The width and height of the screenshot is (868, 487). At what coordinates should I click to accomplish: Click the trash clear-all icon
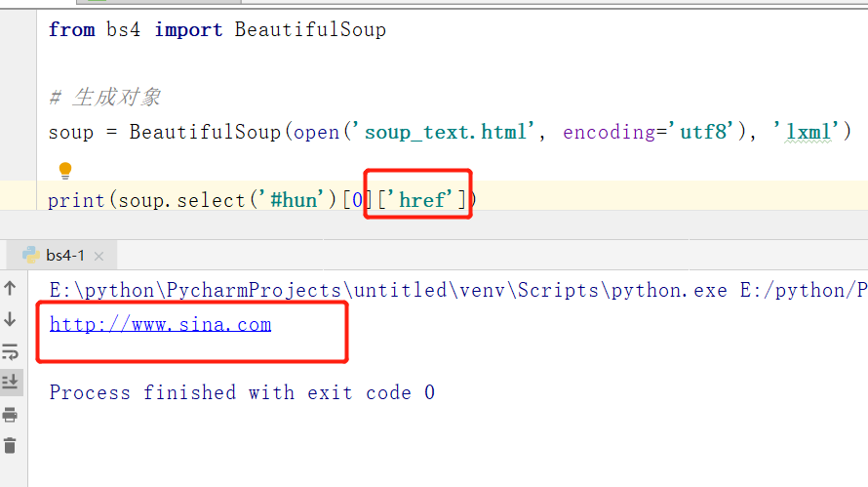[10, 445]
